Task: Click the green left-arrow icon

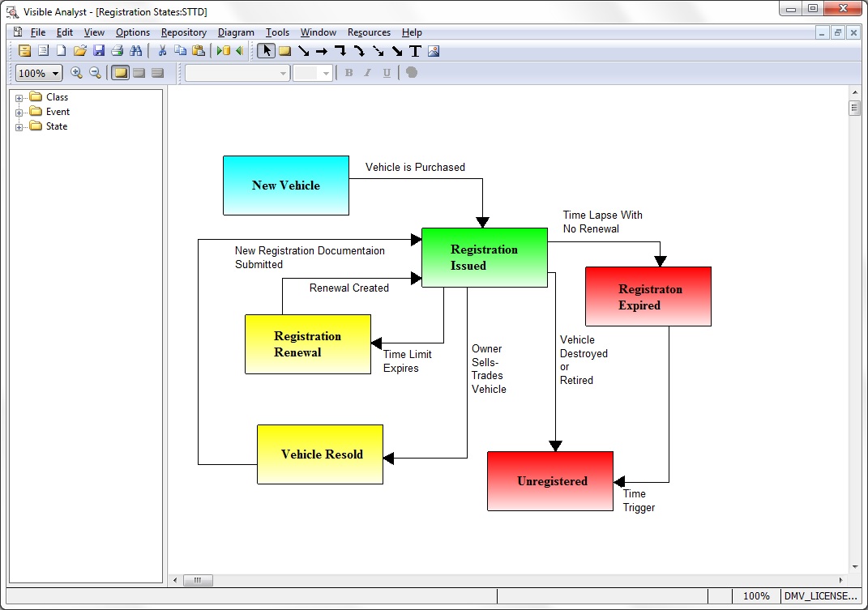Action: [240, 51]
